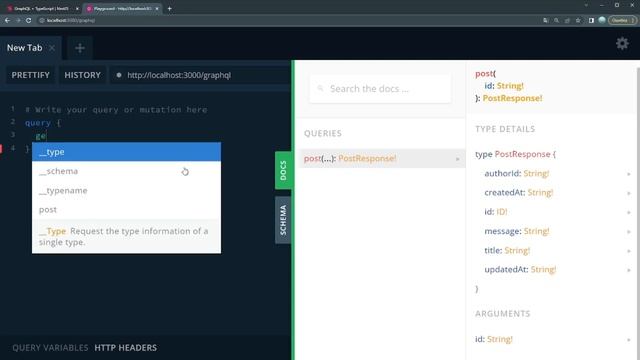640x360 pixels.
Task: Click the browser zoom magnifier icon
Action: click(556, 20)
